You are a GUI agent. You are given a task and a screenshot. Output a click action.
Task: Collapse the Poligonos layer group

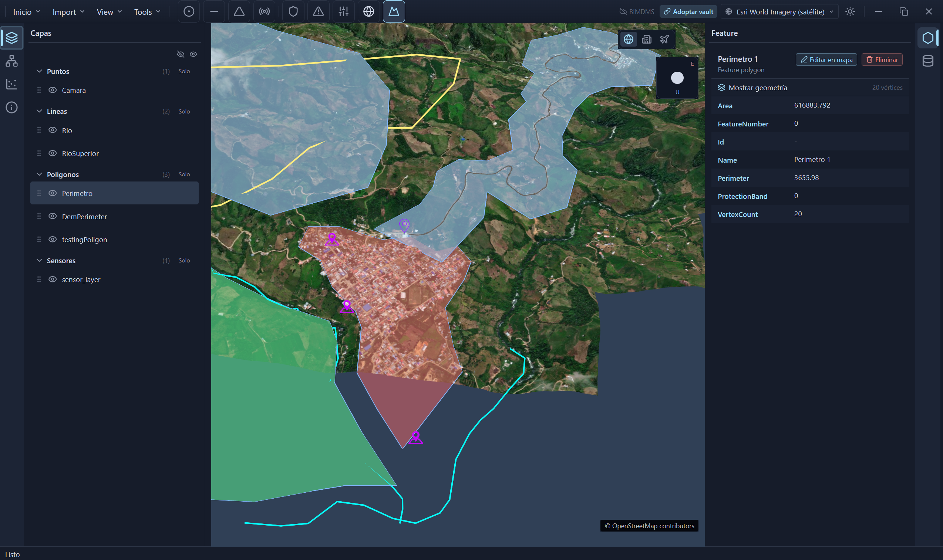pos(39,174)
